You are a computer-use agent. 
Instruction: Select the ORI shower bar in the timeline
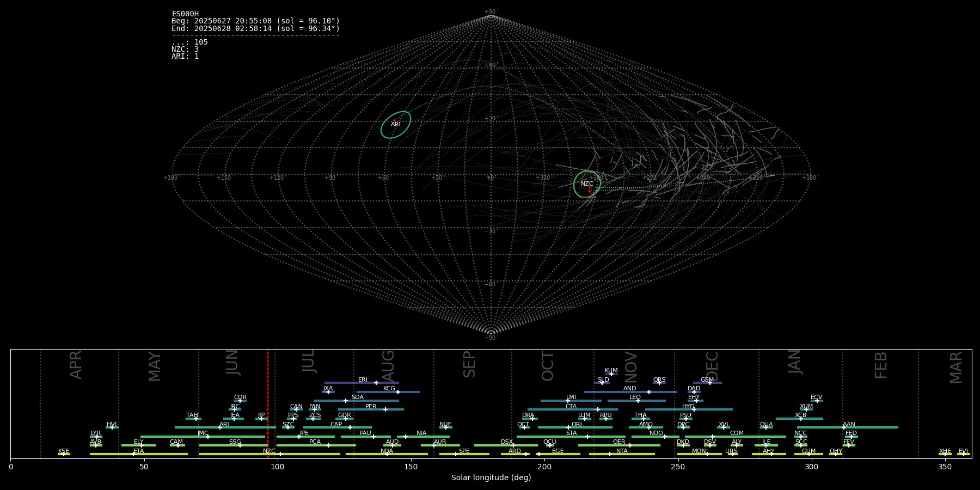coord(575,427)
